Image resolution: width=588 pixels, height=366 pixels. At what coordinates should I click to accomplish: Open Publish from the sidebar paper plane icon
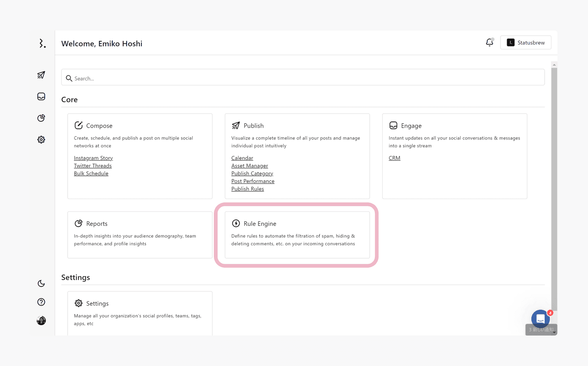tap(41, 75)
